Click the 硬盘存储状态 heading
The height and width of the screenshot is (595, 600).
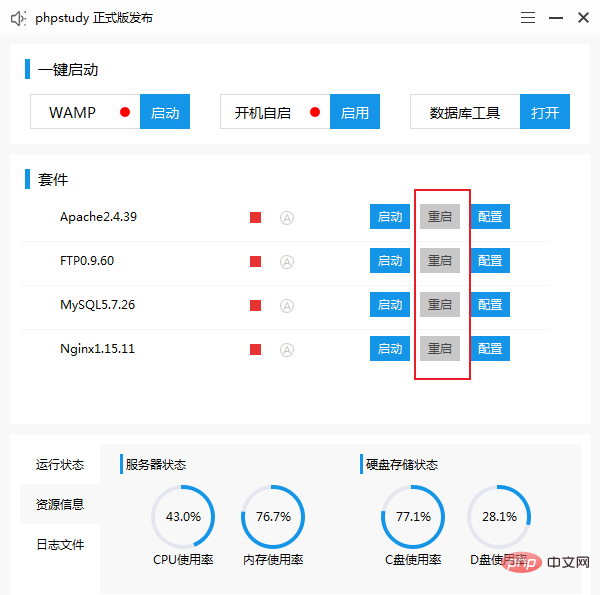tap(402, 465)
